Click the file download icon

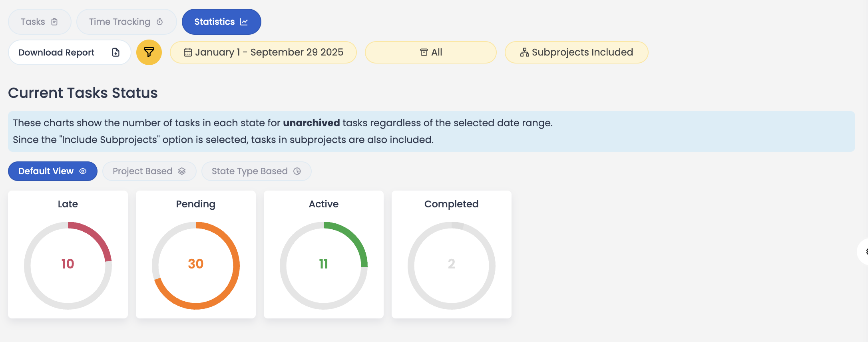pyautogui.click(x=115, y=52)
